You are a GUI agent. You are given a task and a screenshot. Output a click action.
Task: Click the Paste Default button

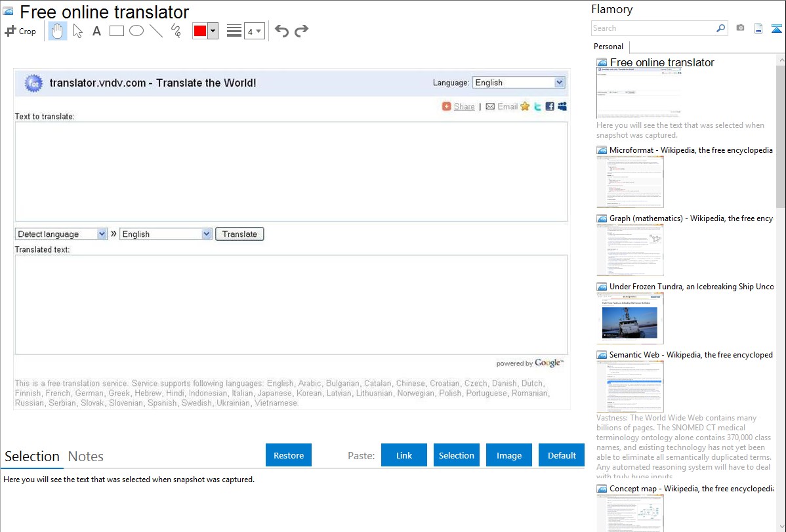562,455
